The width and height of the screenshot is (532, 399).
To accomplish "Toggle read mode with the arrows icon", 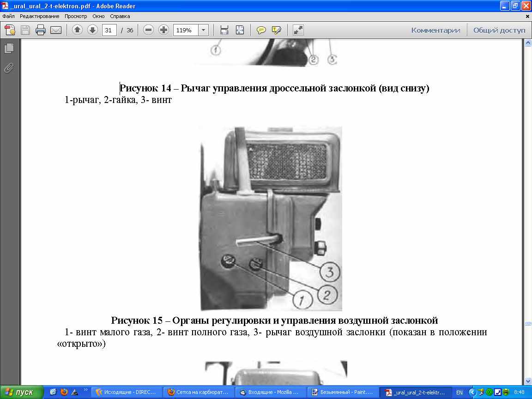I will point(298,30).
